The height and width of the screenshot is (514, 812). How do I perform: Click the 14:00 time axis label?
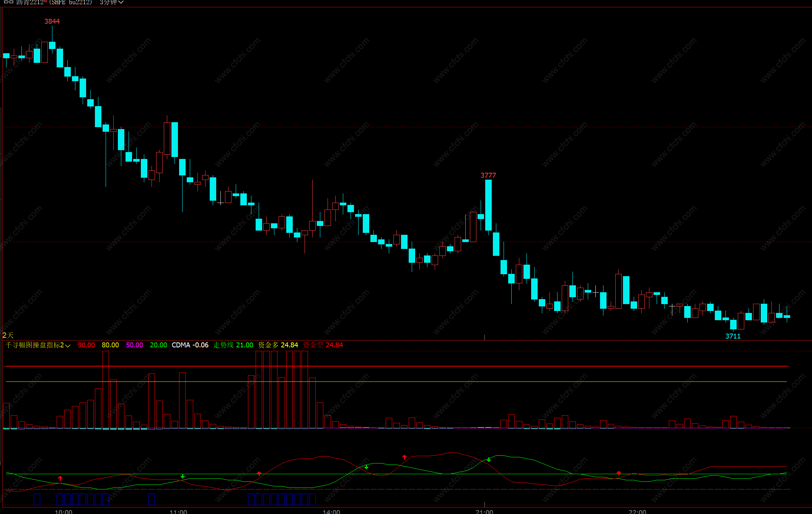pyautogui.click(x=331, y=511)
